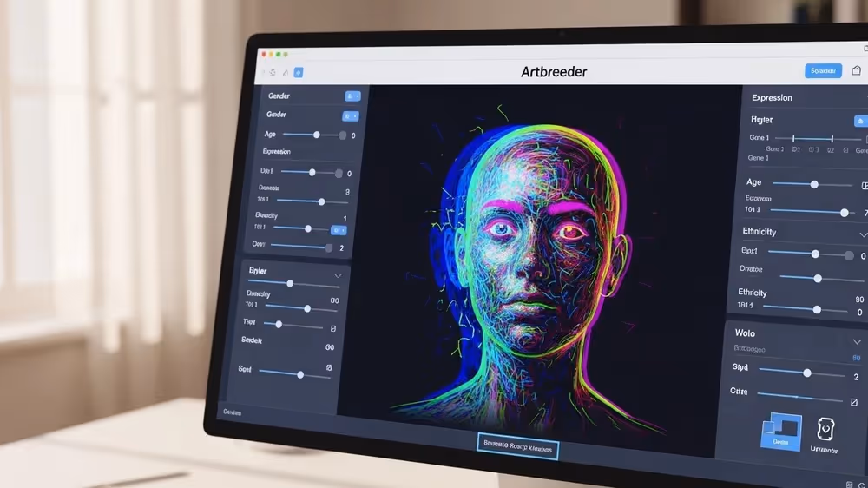
Task: Tick the checkbox beside the shortest left slider
Action: click(332, 328)
